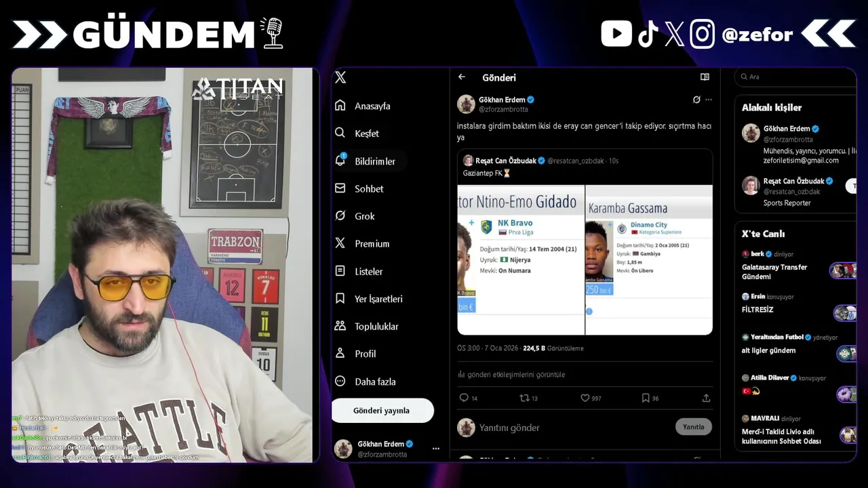This screenshot has width=868, height=488.
Task: Open post three-dots more menu
Action: point(709,100)
